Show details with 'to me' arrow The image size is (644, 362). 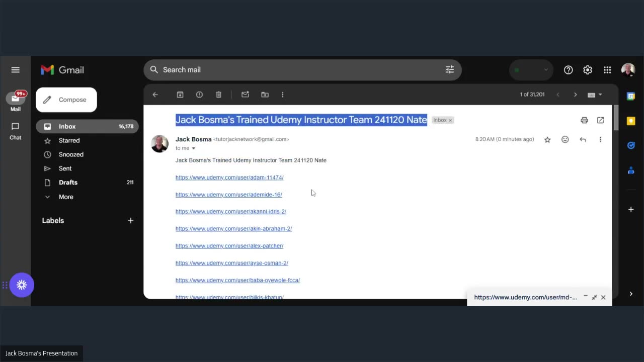(193, 148)
